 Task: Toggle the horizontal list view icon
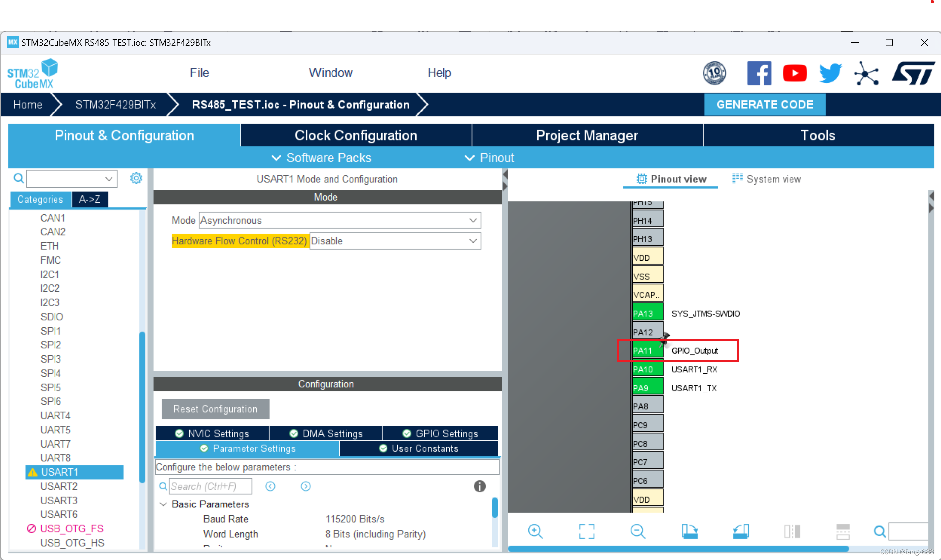click(843, 531)
